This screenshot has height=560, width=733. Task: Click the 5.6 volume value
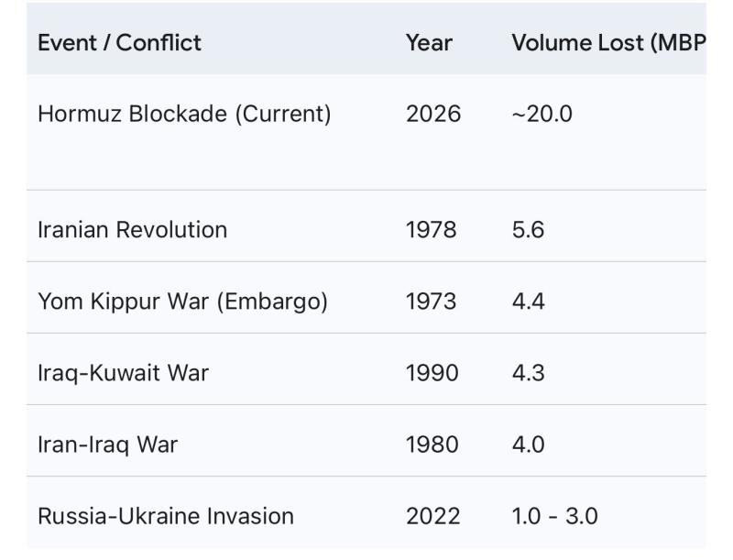tap(528, 229)
